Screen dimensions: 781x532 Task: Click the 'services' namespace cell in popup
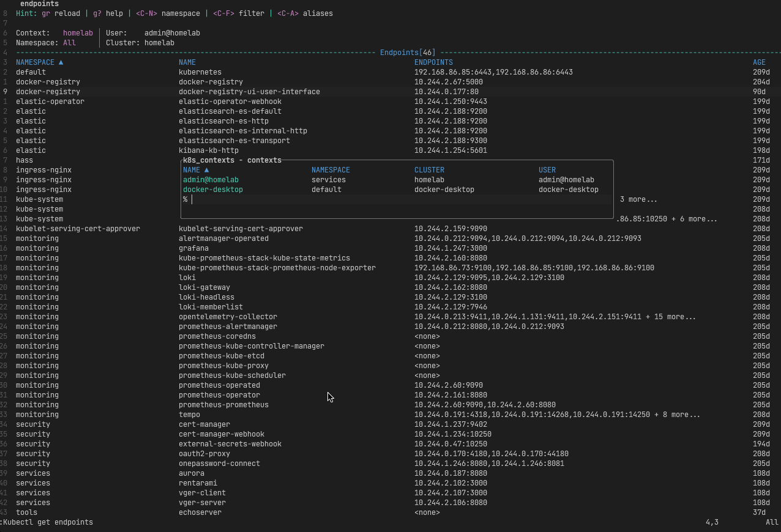329,180
